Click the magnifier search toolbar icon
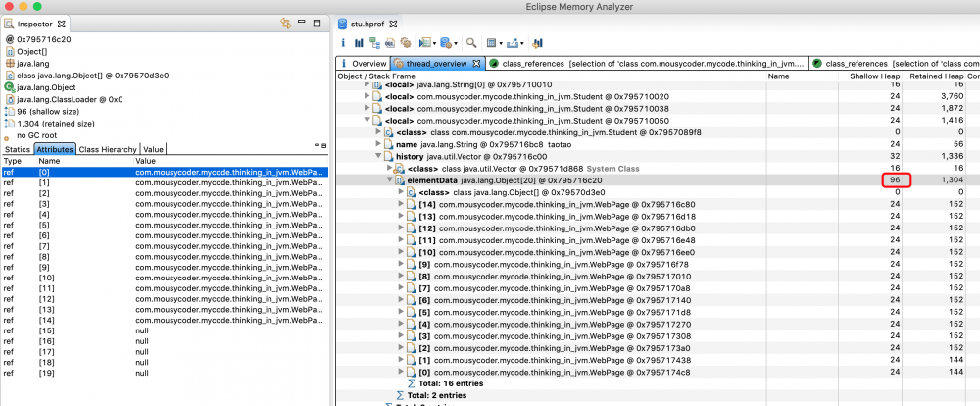The image size is (980, 406). coord(471,43)
